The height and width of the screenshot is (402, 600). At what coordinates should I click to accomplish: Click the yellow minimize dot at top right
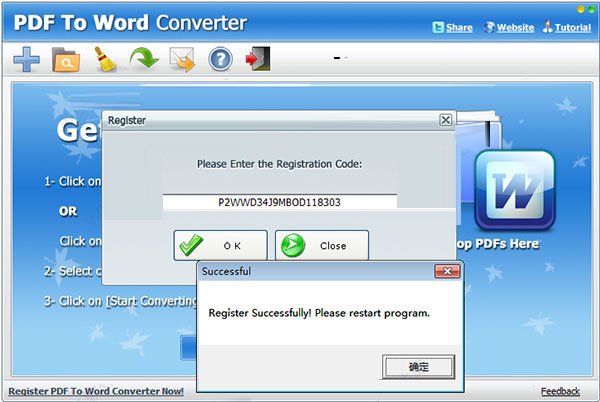coord(581,9)
